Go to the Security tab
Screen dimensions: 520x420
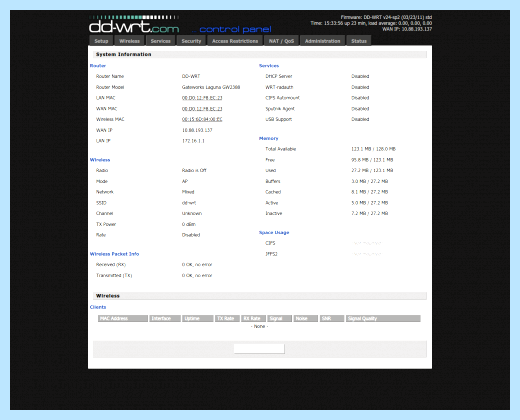point(191,41)
